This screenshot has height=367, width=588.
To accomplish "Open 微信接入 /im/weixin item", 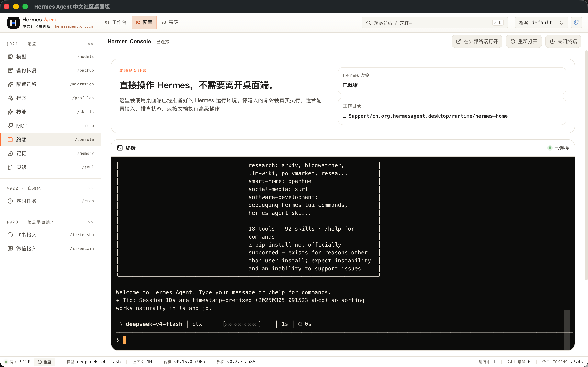I will pos(50,249).
